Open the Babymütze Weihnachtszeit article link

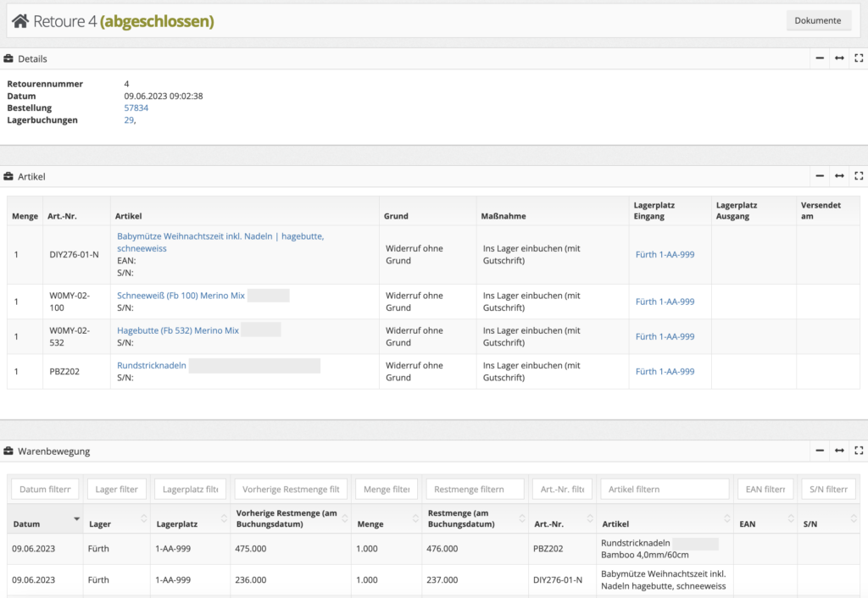tap(220, 242)
